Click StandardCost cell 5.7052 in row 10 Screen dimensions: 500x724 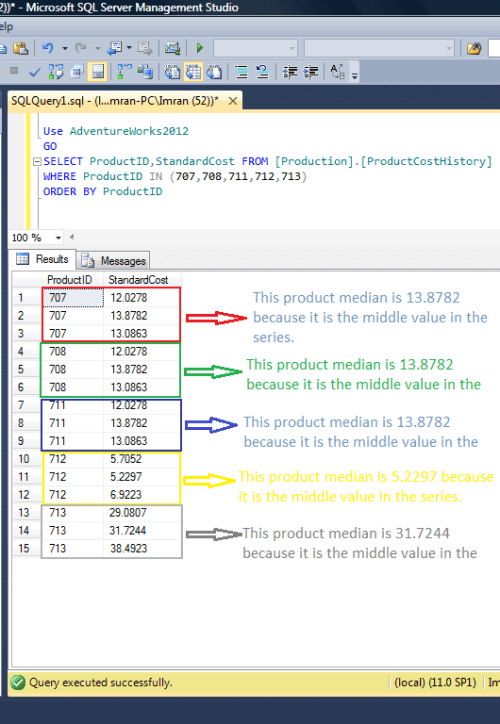[x=142, y=459]
